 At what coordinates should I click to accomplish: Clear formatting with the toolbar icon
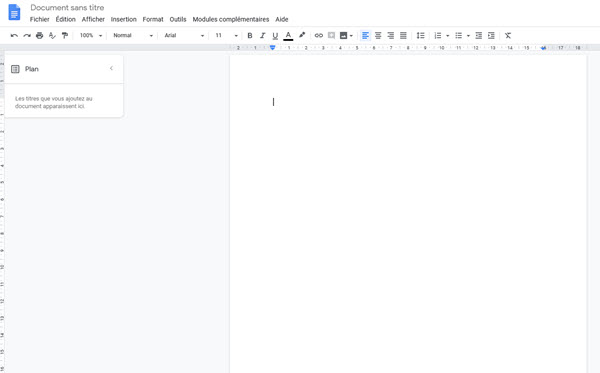click(x=508, y=36)
